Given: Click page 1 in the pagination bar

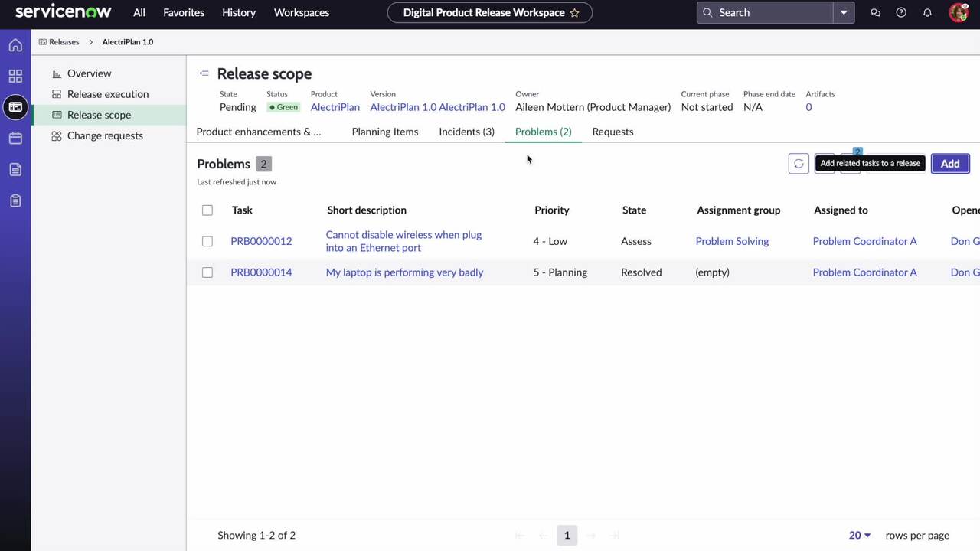Looking at the screenshot, I should point(567,535).
